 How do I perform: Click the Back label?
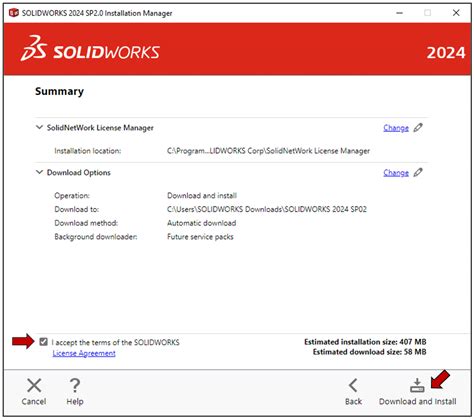[353, 401]
